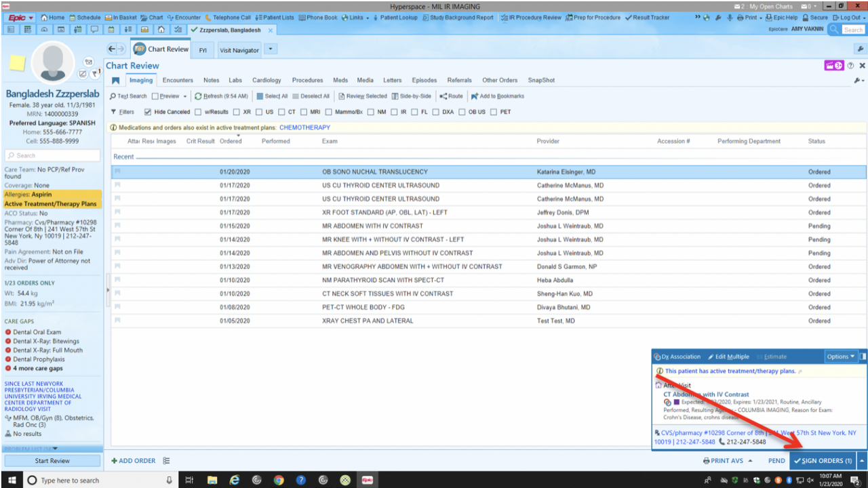Click the house icon in workspace tab row
Image resolution: width=868 pixels, height=488 pixels.
click(x=161, y=30)
